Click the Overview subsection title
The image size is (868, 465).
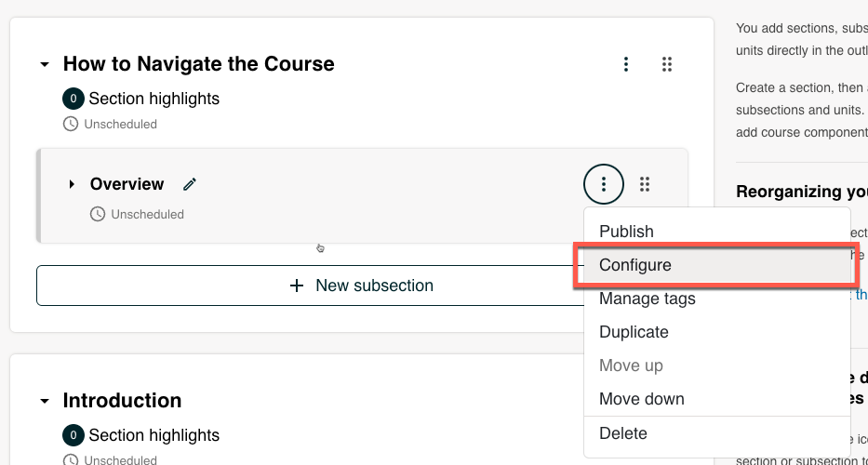(127, 184)
